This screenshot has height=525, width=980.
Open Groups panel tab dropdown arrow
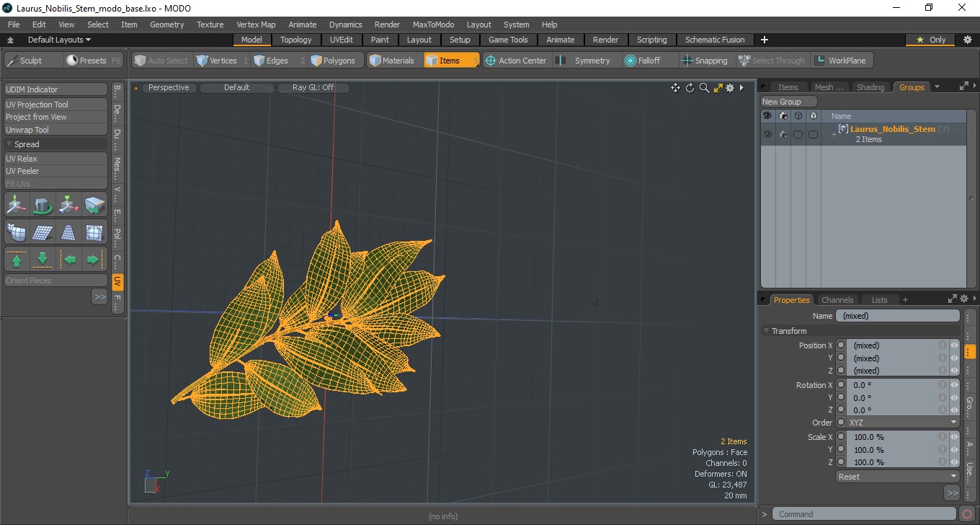pos(937,87)
